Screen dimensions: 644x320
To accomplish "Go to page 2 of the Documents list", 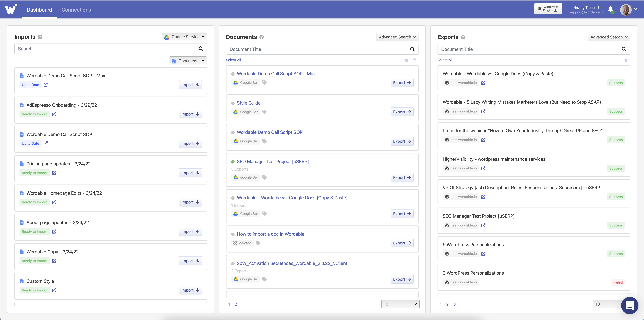I will tap(236, 304).
